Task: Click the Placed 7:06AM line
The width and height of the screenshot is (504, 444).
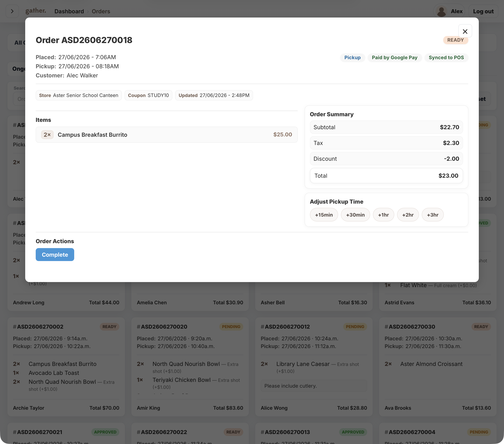Action: tap(76, 57)
